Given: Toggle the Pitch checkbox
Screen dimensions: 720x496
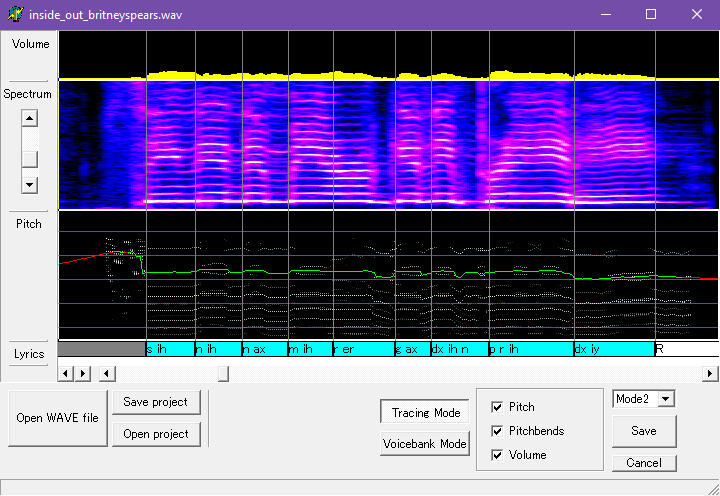Looking at the screenshot, I should [497, 407].
